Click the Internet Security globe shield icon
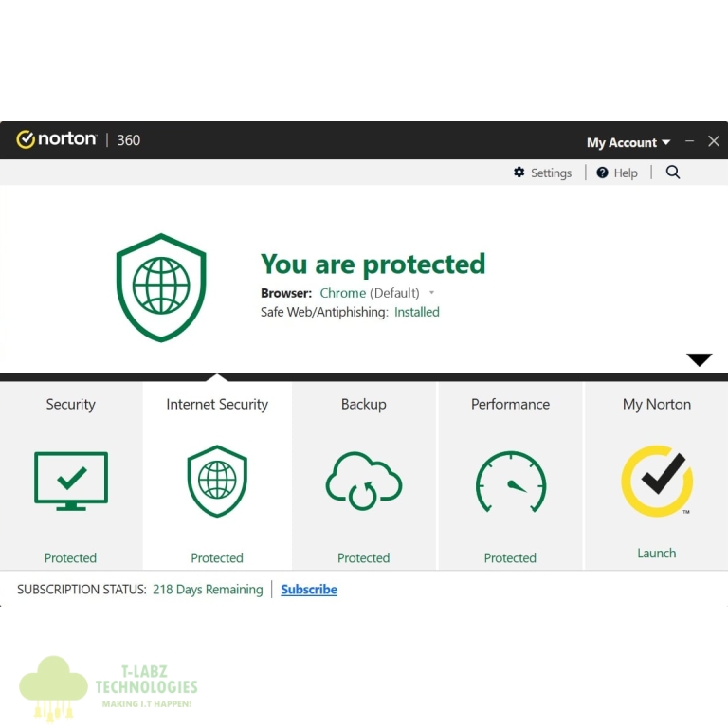Viewport: 728px width, 728px height. (217, 481)
